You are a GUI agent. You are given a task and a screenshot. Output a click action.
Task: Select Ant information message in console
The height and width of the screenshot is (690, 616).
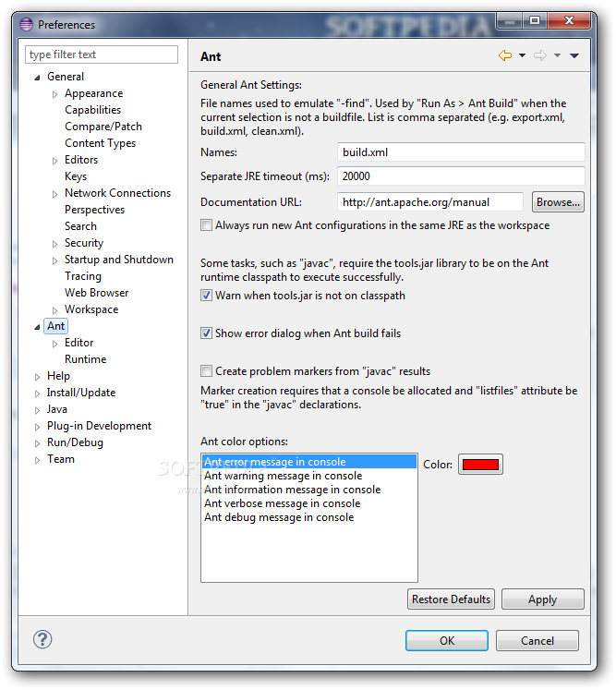click(308, 490)
